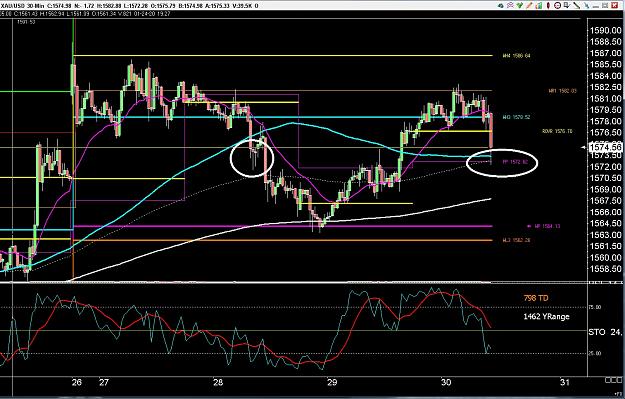Click the date label 28 on the time axis
The width and height of the screenshot is (625, 399).
(218, 382)
